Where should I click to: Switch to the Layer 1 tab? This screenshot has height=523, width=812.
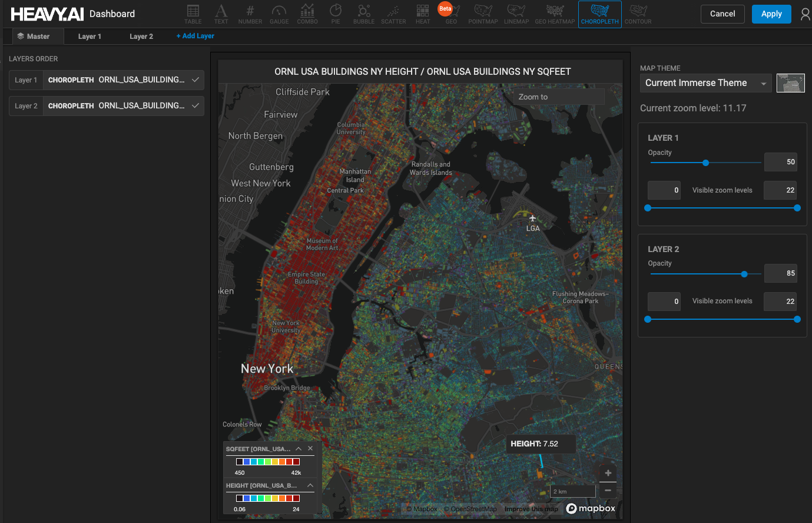(x=90, y=37)
